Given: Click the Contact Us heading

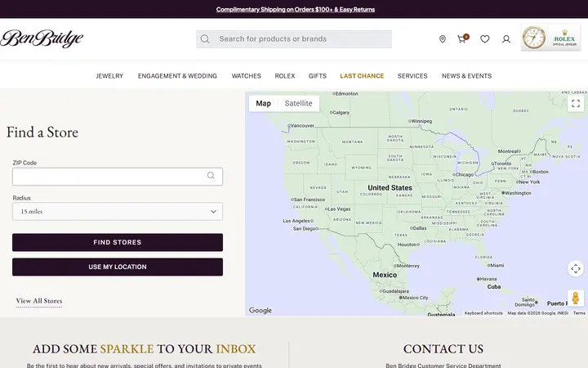Looking at the screenshot, I should tap(443, 349).
